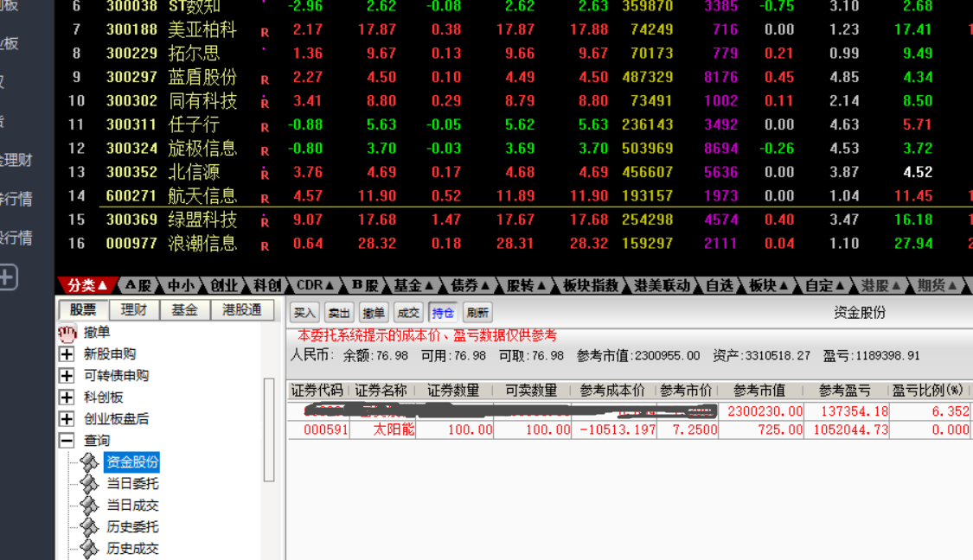Click the tree panel vertical scrollbar
The width and height of the screenshot is (973, 560).
click(269, 430)
